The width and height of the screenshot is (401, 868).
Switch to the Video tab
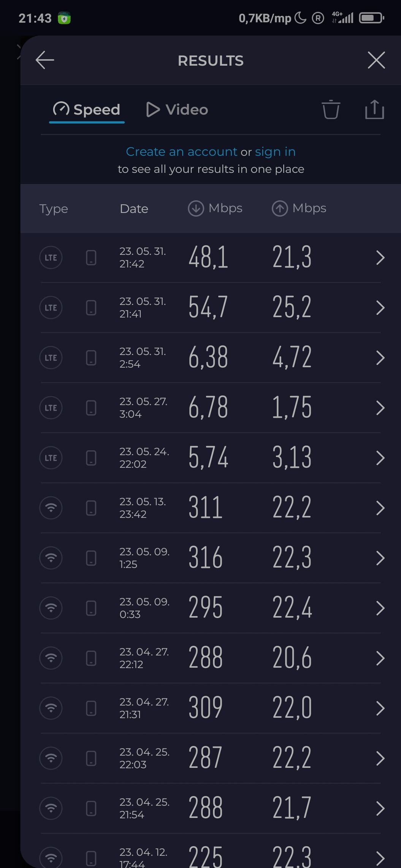tap(178, 110)
